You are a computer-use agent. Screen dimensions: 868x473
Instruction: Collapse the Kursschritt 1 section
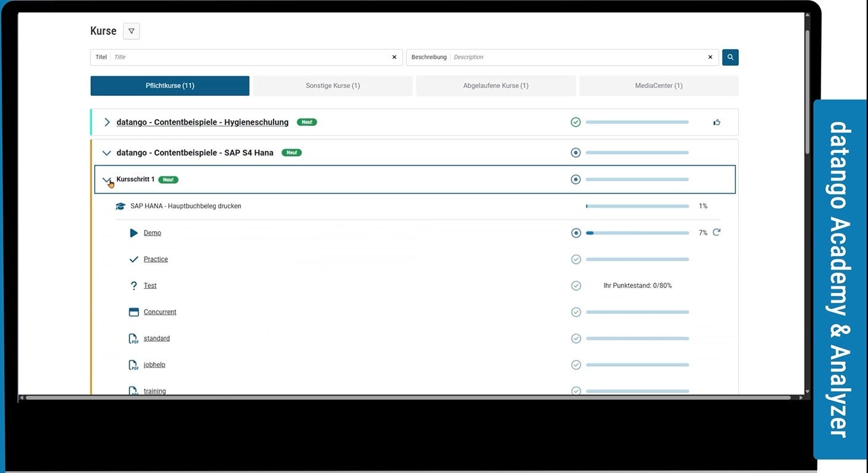point(106,180)
